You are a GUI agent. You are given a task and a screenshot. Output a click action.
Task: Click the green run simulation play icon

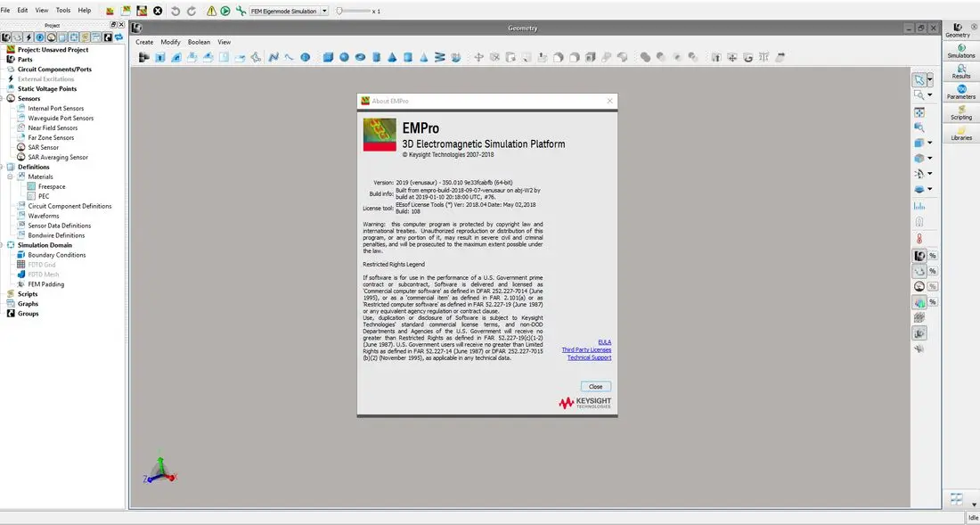click(225, 11)
